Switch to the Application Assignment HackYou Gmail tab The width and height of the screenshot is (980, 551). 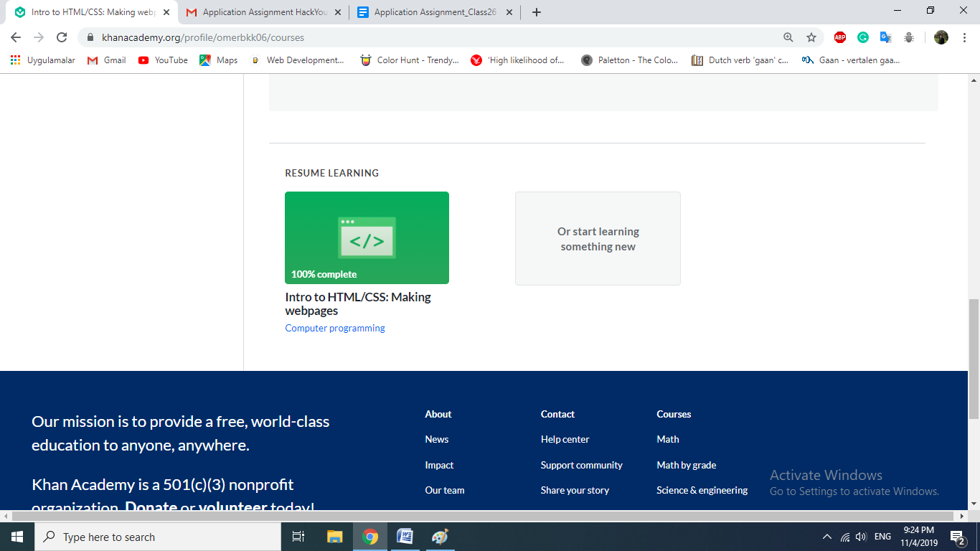tap(263, 12)
